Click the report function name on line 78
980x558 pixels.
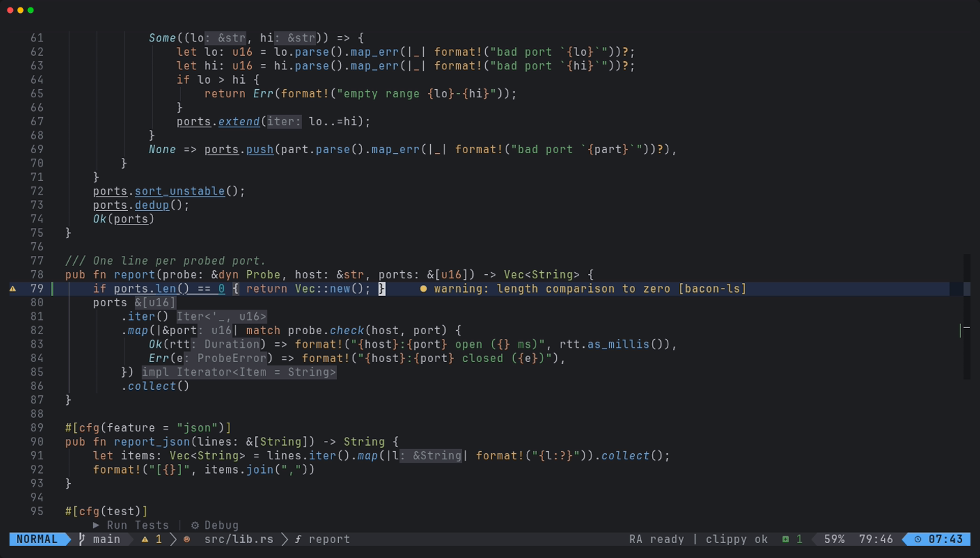tap(135, 275)
